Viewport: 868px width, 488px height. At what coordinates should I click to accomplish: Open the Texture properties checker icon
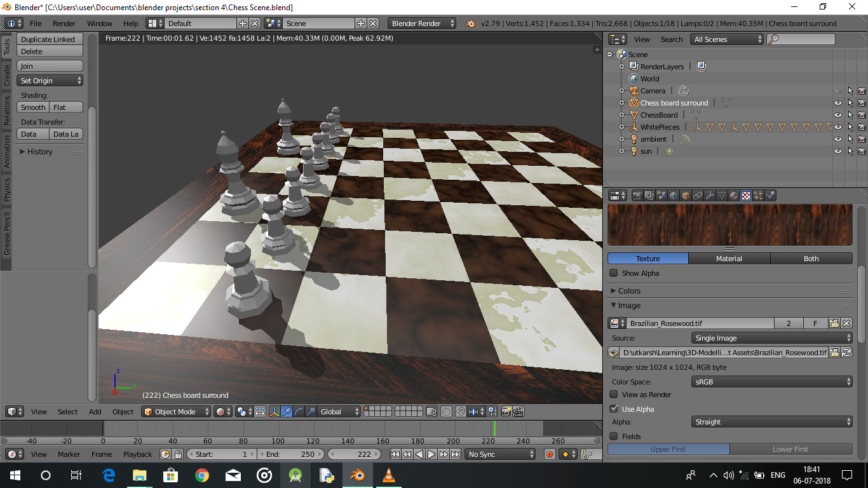[746, 196]
